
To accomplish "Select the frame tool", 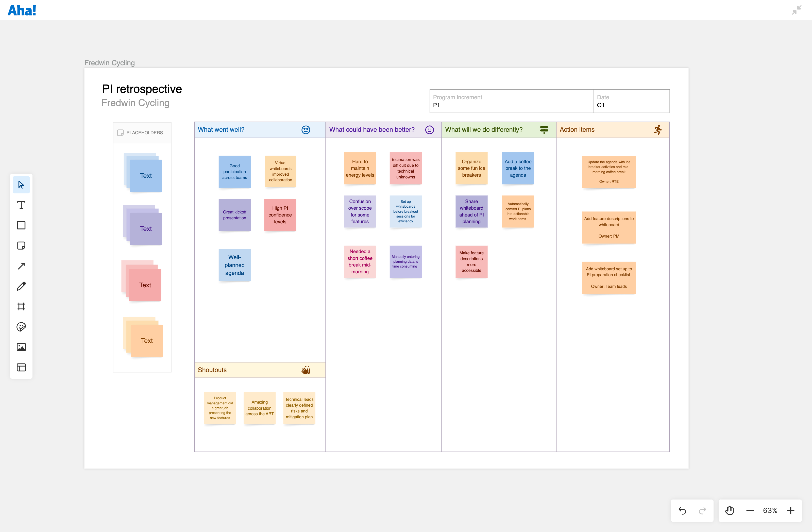I will click(21, 306).
